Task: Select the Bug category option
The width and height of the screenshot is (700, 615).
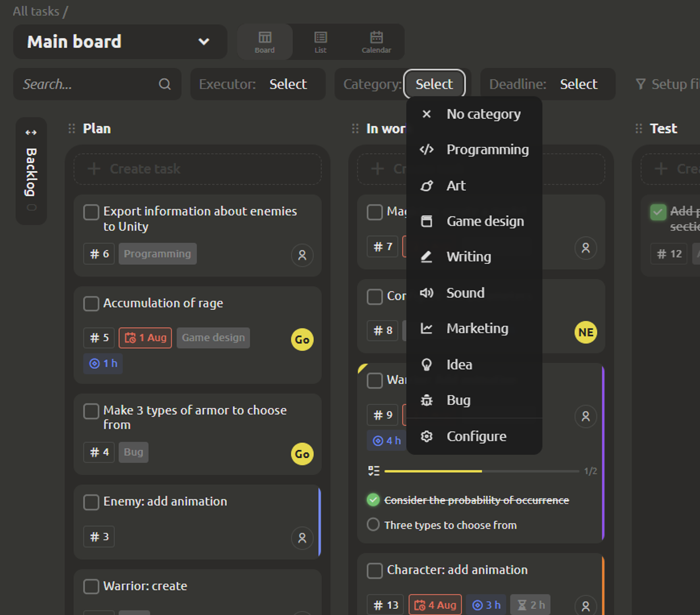Action: [x=458, y=400]
